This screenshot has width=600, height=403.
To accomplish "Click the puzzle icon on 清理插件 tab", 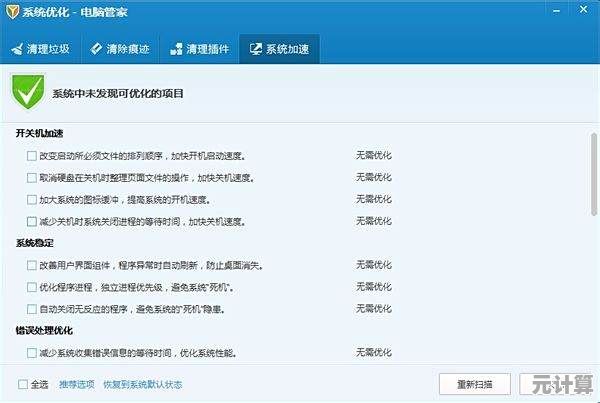I will pos(176,49).
